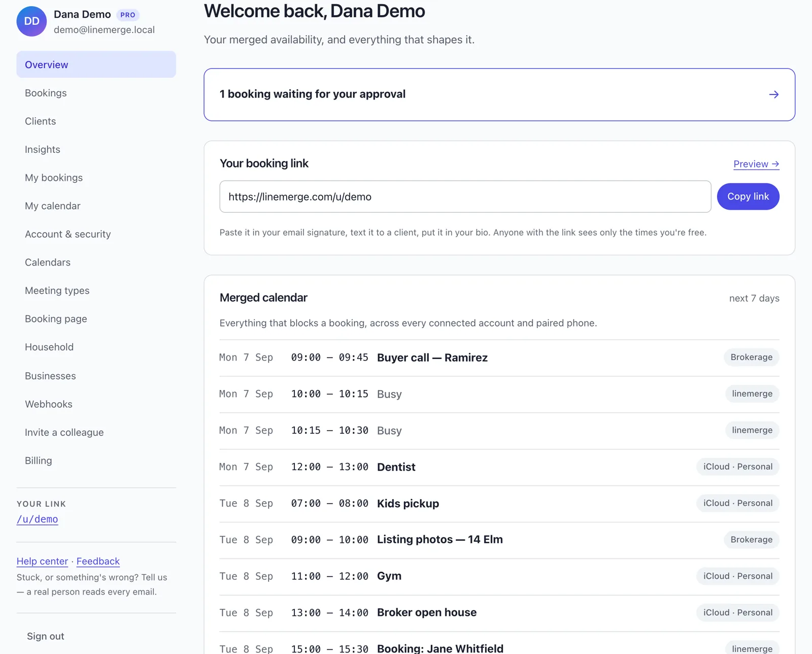This screenshot has width=812, height=654.
Task: Click the Booking: Jane Whitfield event
Action: (x=440, y=648)
